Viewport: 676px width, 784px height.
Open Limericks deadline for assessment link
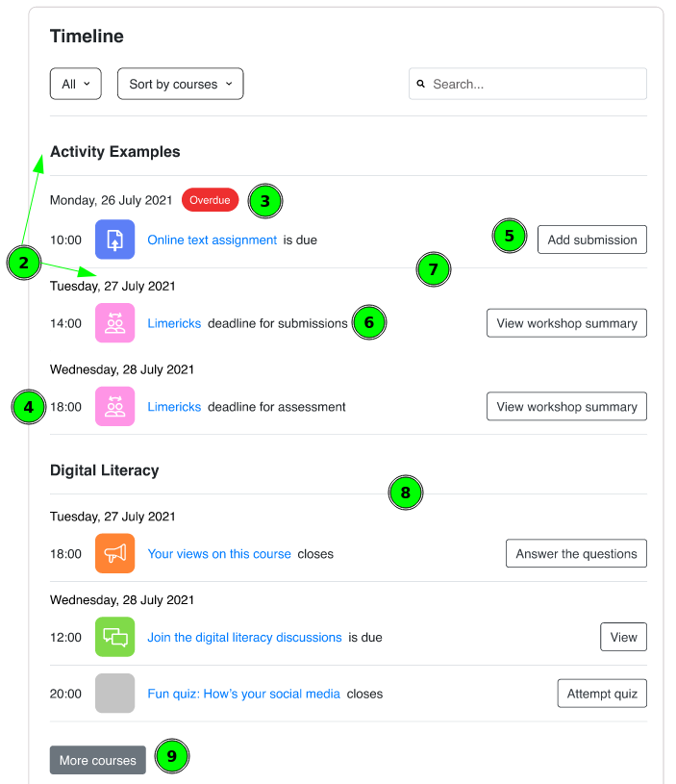click(x=174, y=407)
